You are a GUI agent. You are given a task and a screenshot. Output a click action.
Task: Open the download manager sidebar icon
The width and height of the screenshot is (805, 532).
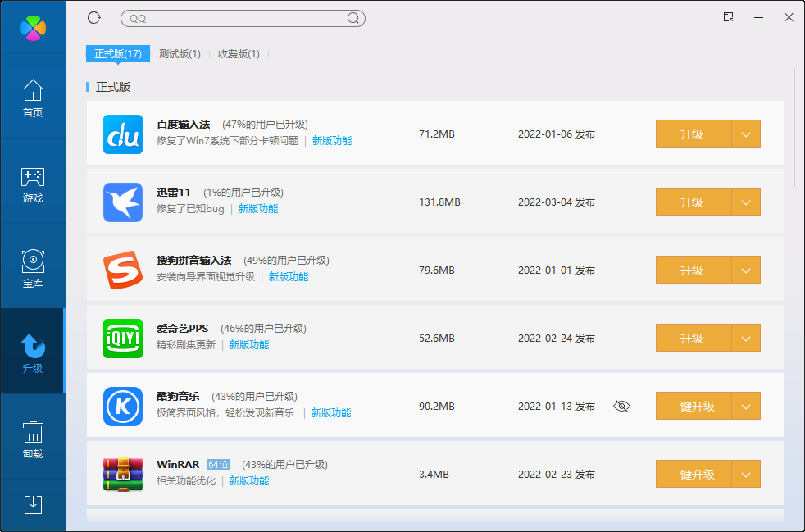pyautogui.click(x=33, y=505)
